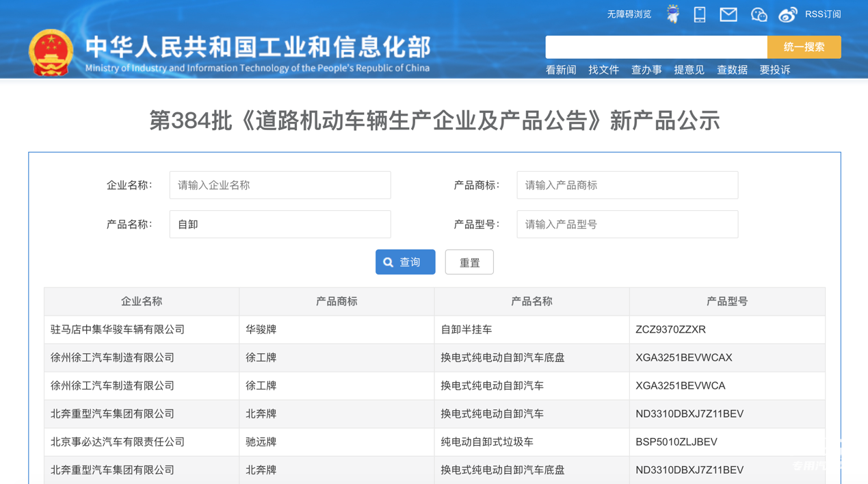The width and height of the screenshot is (868, 484).
Task: Click the blue 查询 search button
Action: [x=405, y=262]
